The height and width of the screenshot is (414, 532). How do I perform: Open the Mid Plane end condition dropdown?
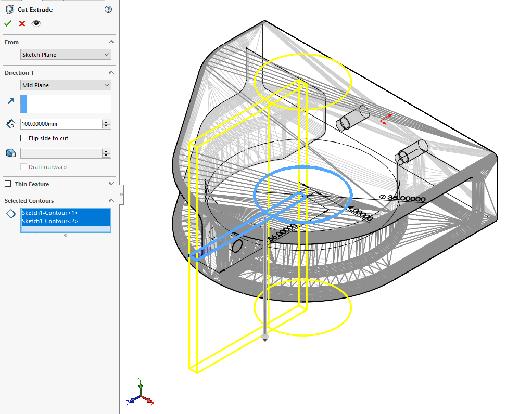tap(66, 85)
